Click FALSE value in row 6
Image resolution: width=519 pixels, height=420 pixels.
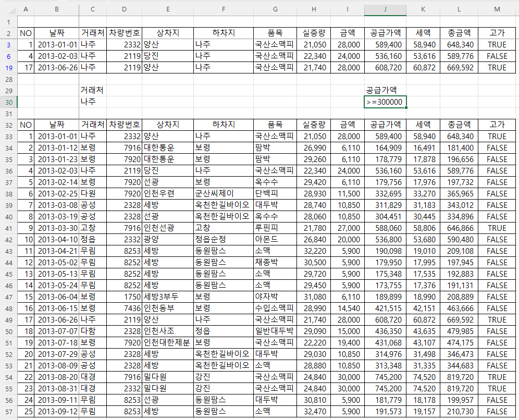click(x=497, y=56)
